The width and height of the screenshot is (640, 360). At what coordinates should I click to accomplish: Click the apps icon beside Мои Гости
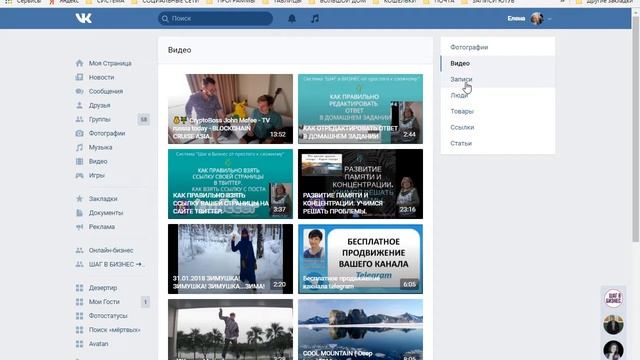[x=79, y=302]
